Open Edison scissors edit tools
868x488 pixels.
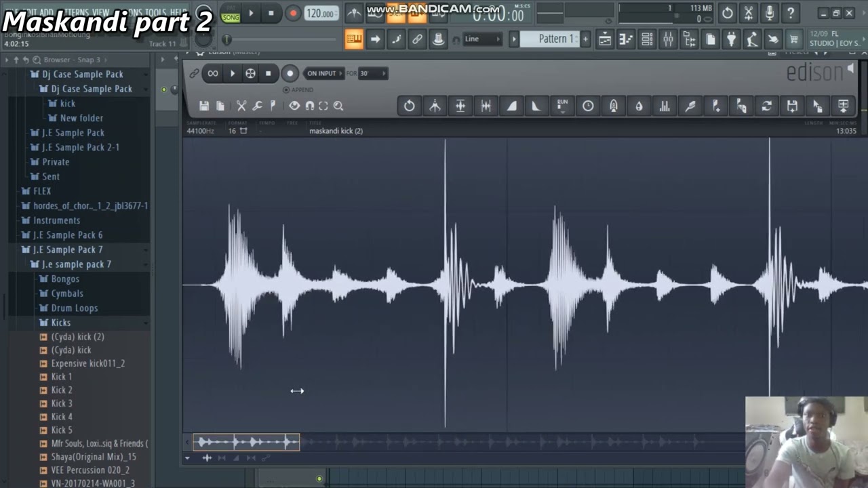click(241, 106)
